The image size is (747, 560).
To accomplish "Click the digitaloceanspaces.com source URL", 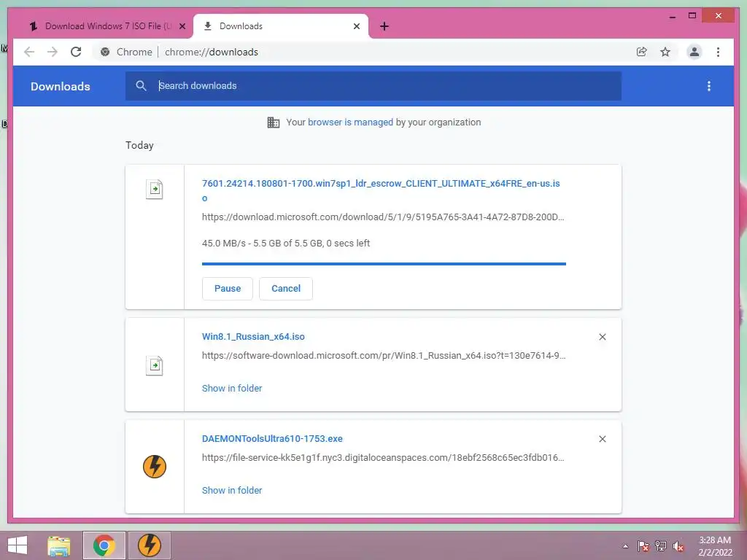I will coord(383,458).
